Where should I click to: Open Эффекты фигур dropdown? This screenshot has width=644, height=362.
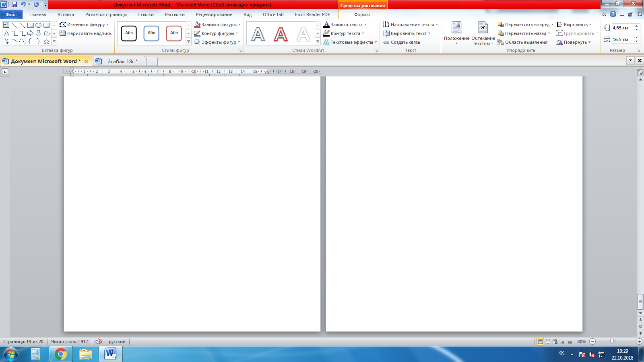[217, 42]
